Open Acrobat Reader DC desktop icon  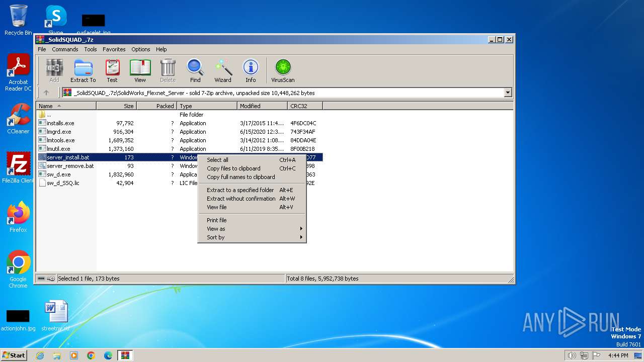click(x=18, y=73)
